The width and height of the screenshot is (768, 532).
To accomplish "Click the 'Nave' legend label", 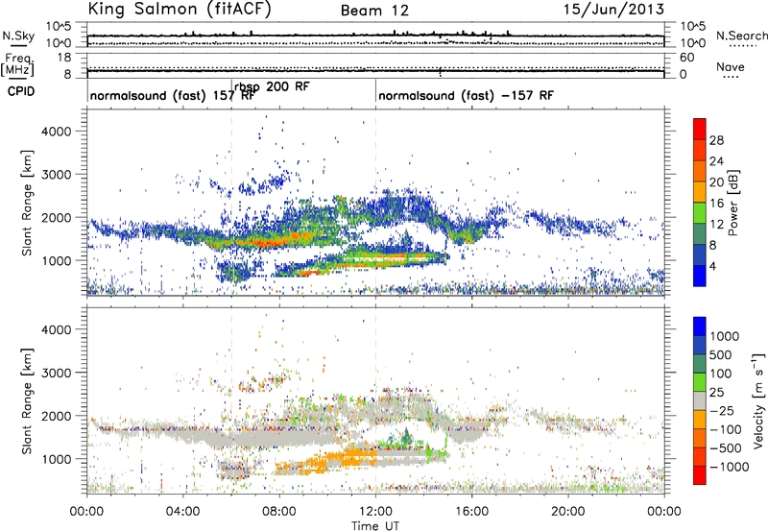I will point(731,67).
